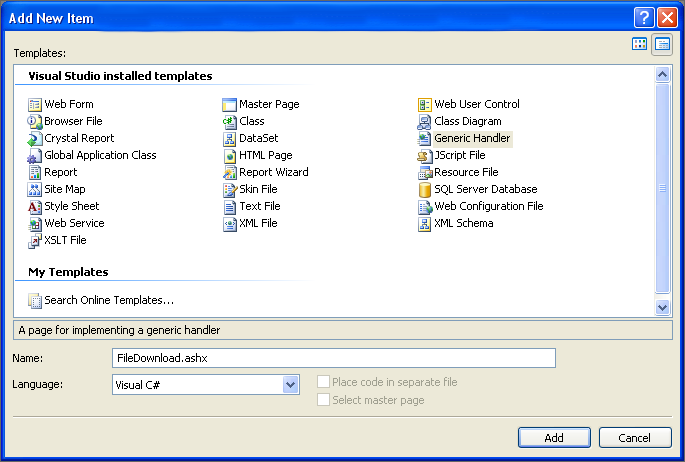Select the Class template icon
This screenshot has height=462, width=685.
229,121
